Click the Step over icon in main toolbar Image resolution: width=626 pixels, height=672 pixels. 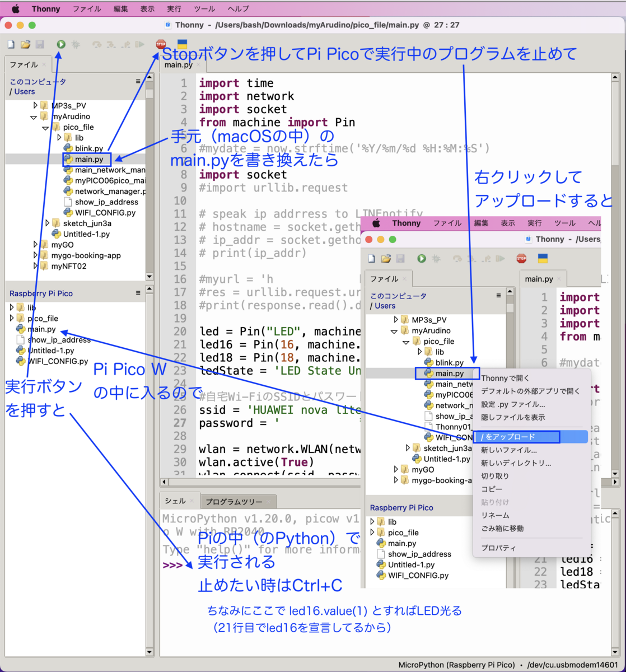click(97, 44)
